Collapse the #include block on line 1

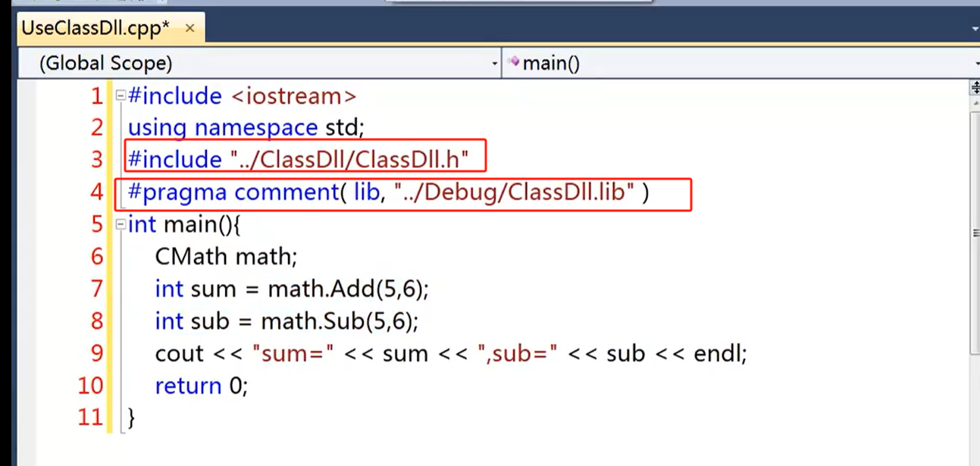coord(120,96)
